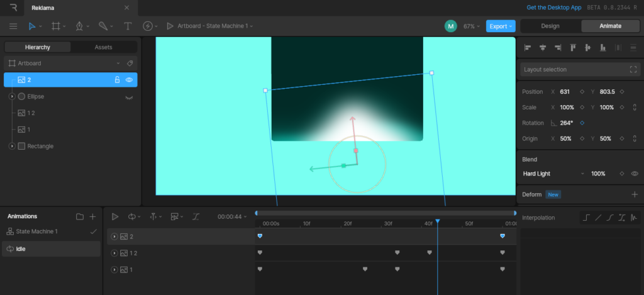The image size is (644, 295).
Task: Play the timeline animation
Action: click(x=115, y=216)
